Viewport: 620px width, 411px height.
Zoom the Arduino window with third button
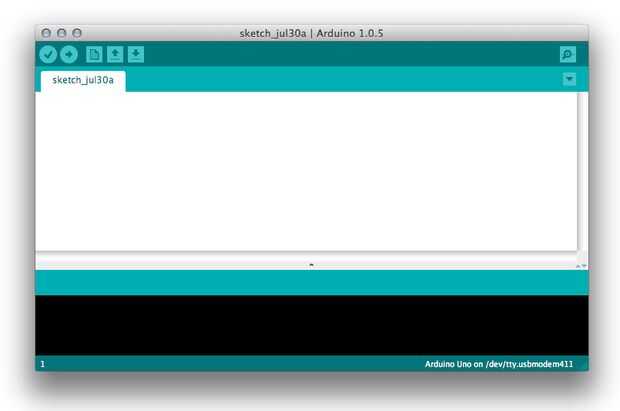point(77,33)
